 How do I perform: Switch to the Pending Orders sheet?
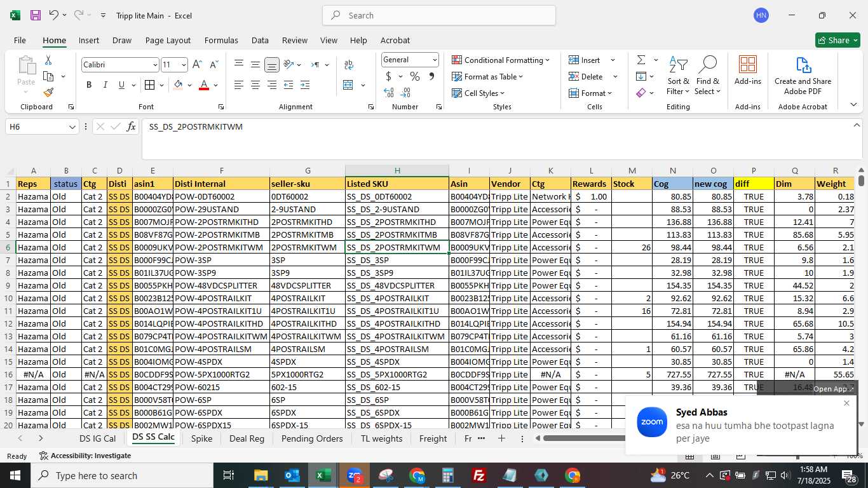pos(312,438)
